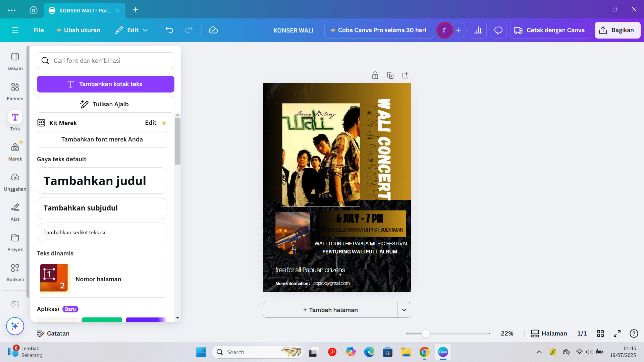Image resolution: width=644 pixels, height=362 pixels.
Task: Open Microsoft Edge from taskbar
Action: (369, 352)
